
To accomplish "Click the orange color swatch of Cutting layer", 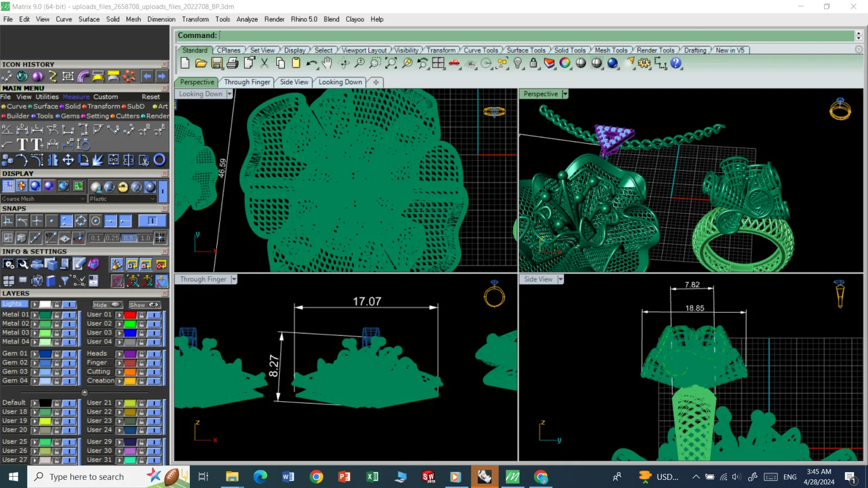I will 130,372.
